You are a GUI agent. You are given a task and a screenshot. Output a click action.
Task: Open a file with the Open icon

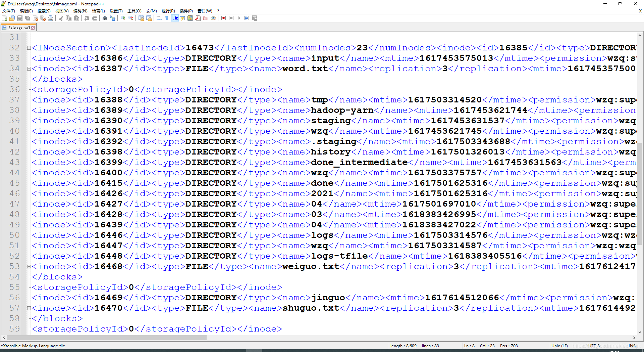pyautogui.click(x=12, y=18)
